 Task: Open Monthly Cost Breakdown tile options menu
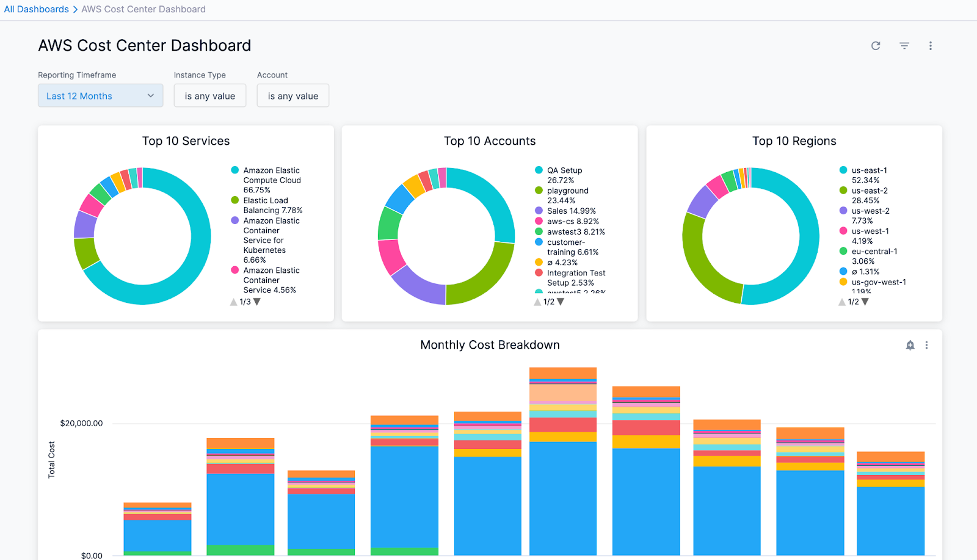click(926, 345)
